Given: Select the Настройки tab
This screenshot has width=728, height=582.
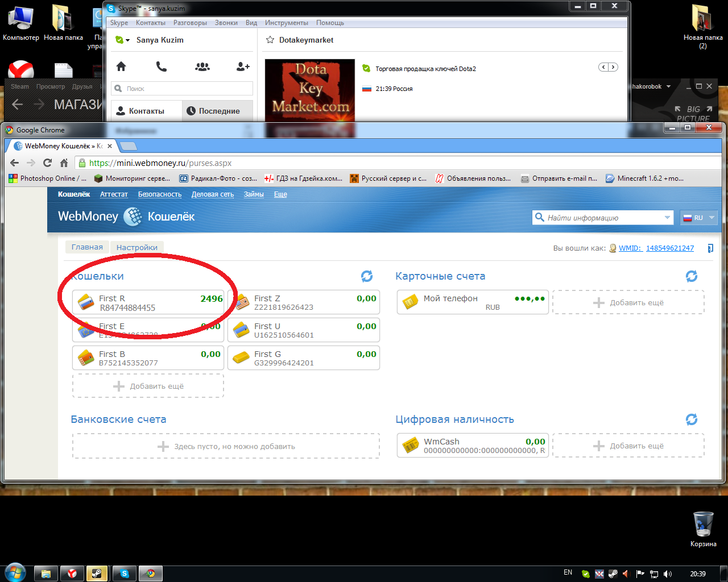Looking at the screenshot, I should click(137, 247).
